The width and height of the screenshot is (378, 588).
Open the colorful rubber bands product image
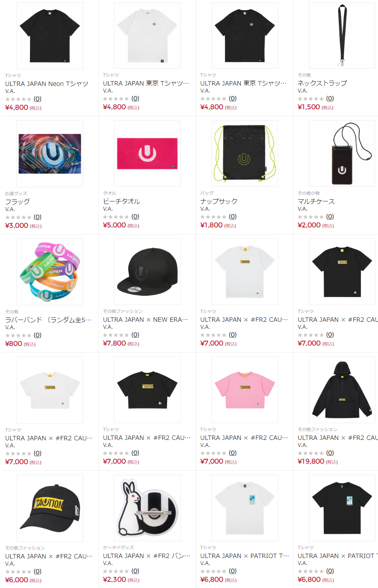50,272
